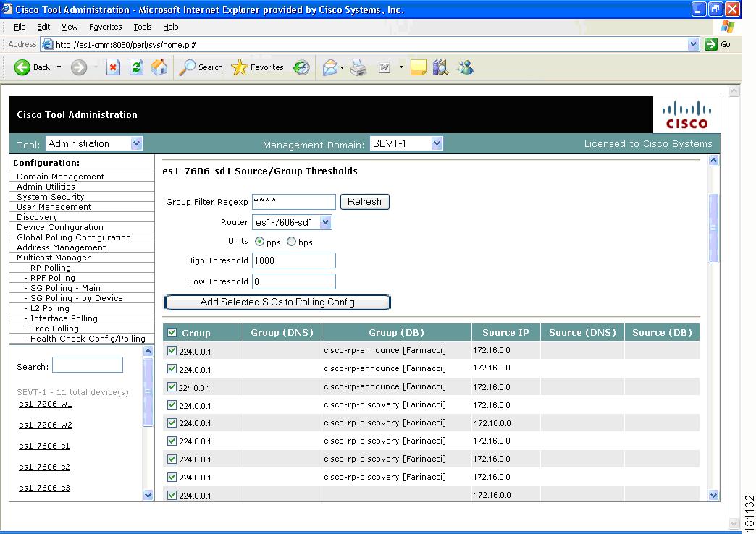Go back with the Back arrow icon
The image size is (756, 534).
pyautogui.click(x=22, y=67)
